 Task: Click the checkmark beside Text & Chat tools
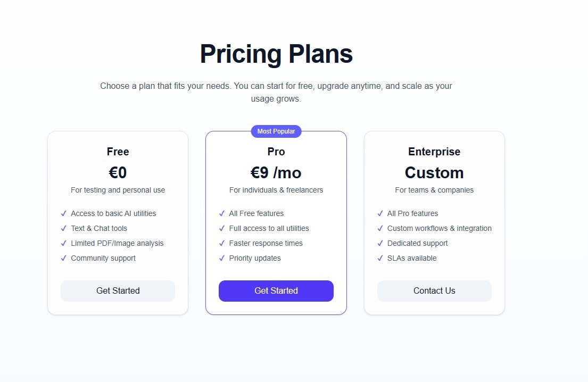[64, 228]
